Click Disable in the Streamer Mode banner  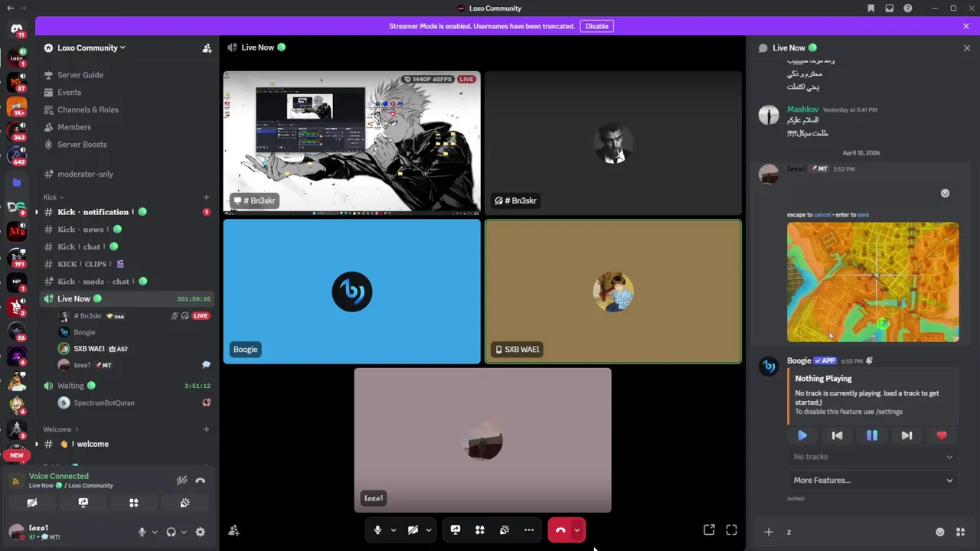point(596,26)
